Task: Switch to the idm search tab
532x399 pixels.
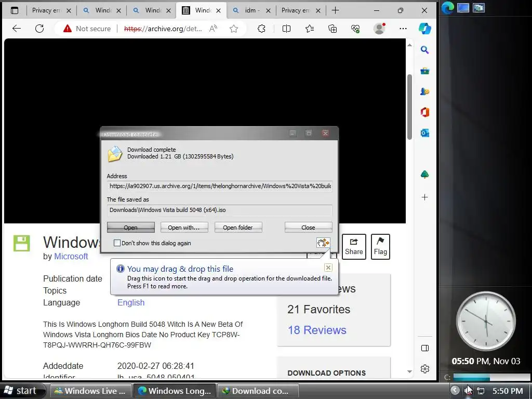Action: pos(251,10)
